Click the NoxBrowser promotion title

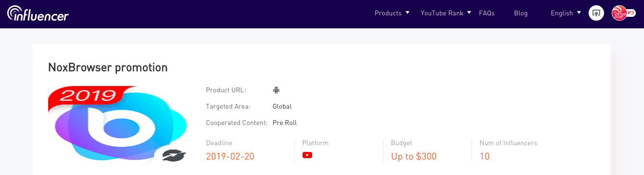(x=108, y=68)
